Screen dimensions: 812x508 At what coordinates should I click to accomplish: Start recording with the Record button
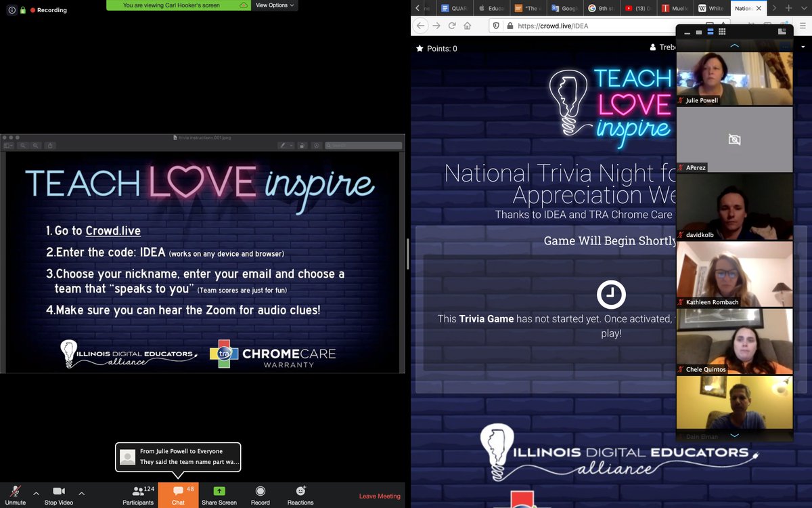click(x=260, y=495)
